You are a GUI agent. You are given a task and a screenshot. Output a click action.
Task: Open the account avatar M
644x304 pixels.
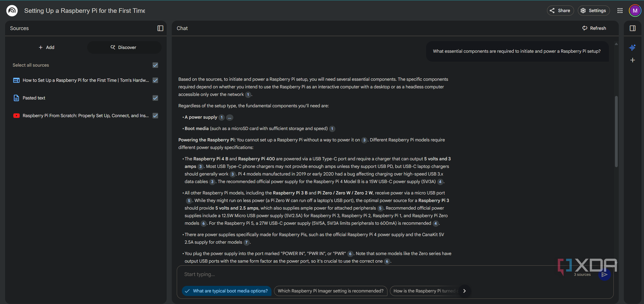635,11
